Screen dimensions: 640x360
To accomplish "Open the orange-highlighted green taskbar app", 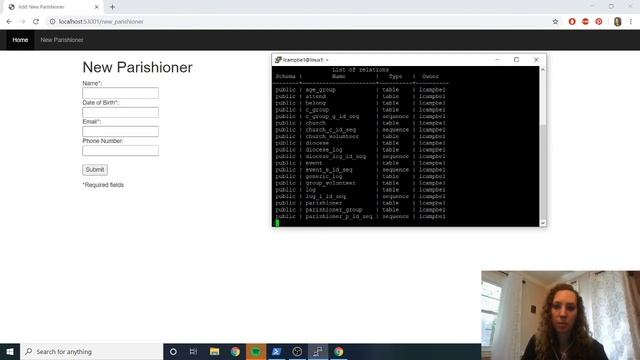I will click(x=256, y=351).
